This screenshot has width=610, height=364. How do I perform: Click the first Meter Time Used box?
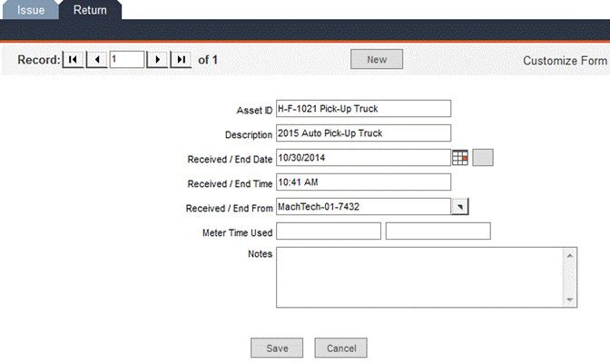coord(328,231)
